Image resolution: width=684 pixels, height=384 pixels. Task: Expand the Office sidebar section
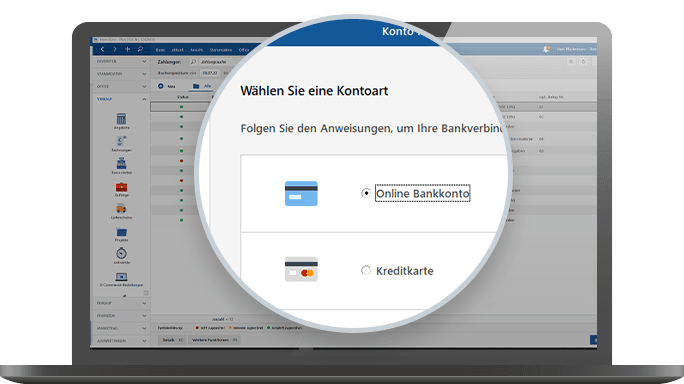coord(121,86)
